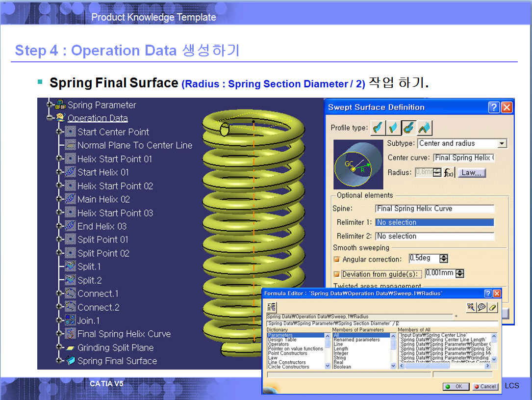This screenshot has width=532, height=400.
Task: Click the Angular correction value stepper
Action: point(444,259)
